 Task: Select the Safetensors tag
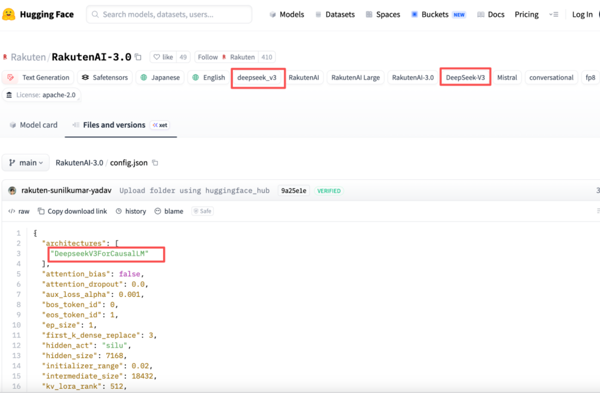105,77
